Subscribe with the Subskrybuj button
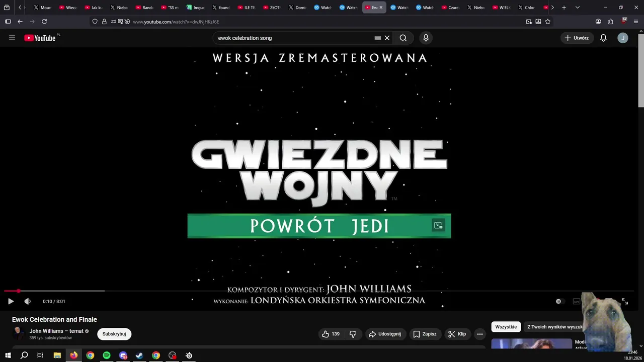The image size is (644, 362). (114, 334)
